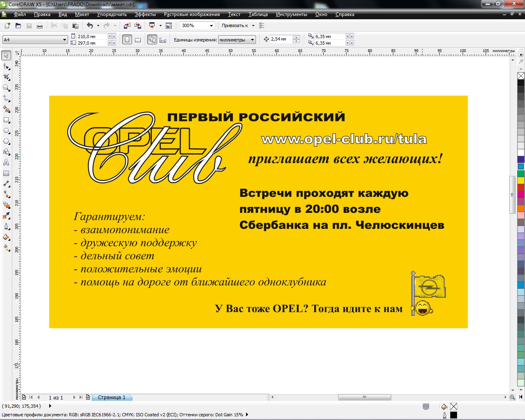525x420 pixels.
Task: Click the Paste icon
Action: 75,25
